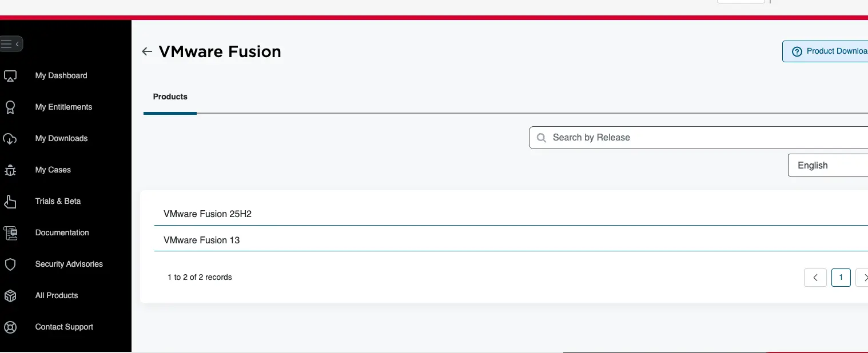The height and width of the screenshot is (353, 868).
Task: Expand the VMware Fusion 25H2 release entry
Action: 208,214
